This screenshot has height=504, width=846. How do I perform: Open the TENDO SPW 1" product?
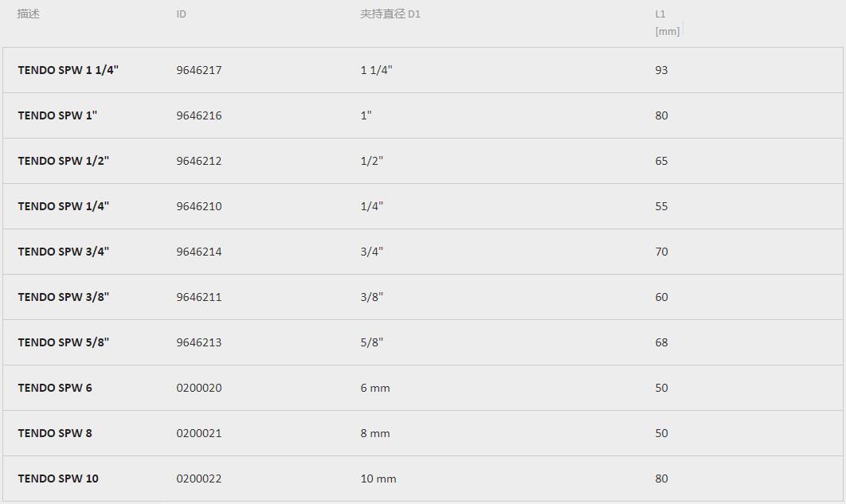(x=57, y=115)
